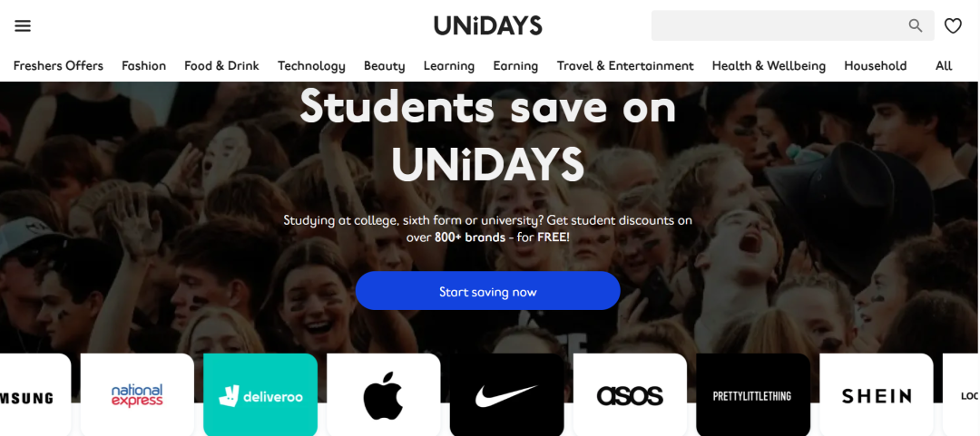Click the search magnifier icon

point(915,25)
